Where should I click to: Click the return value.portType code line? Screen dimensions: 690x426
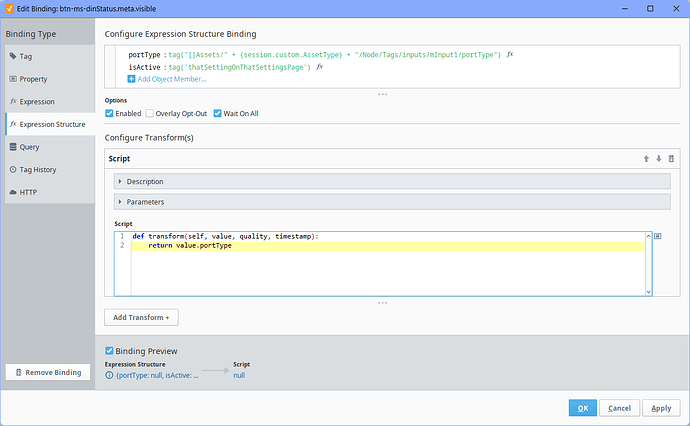[190, 246]
